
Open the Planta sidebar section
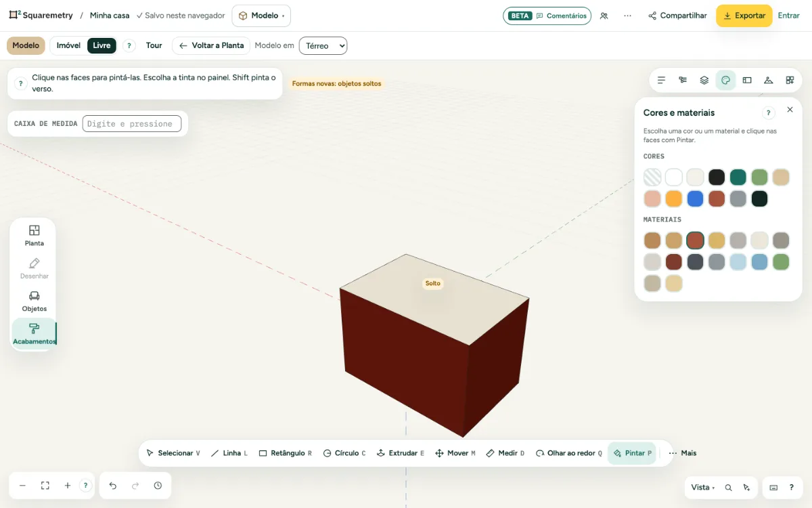tap(35, 235)
